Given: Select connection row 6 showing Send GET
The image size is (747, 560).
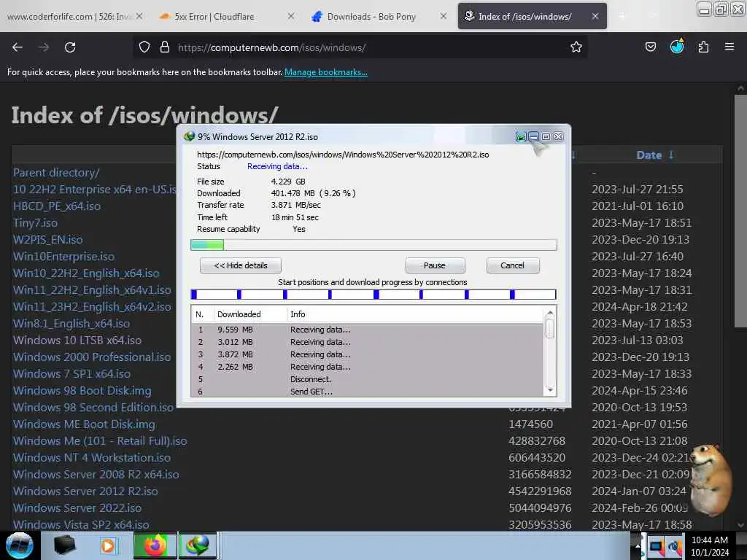Looking at the screenshot, I should 367,392.
